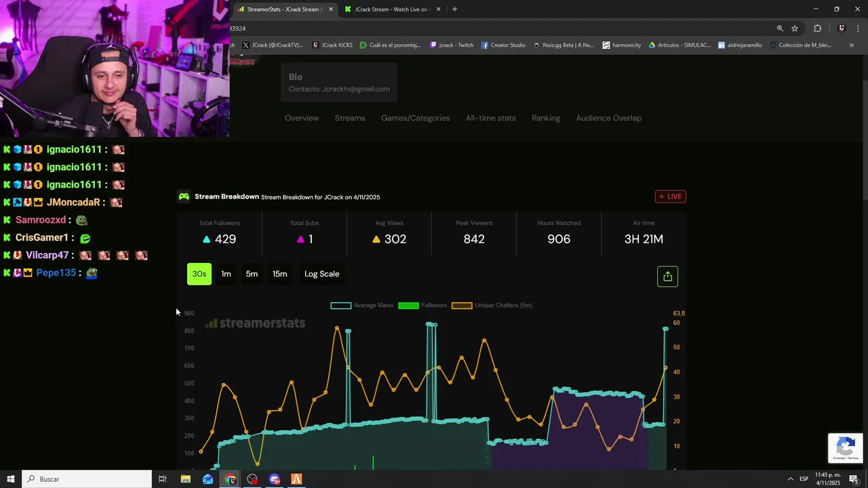Click the contact email Jcracktv@gmail.com
Screen dimensions: 868x488
coord(356,89)
